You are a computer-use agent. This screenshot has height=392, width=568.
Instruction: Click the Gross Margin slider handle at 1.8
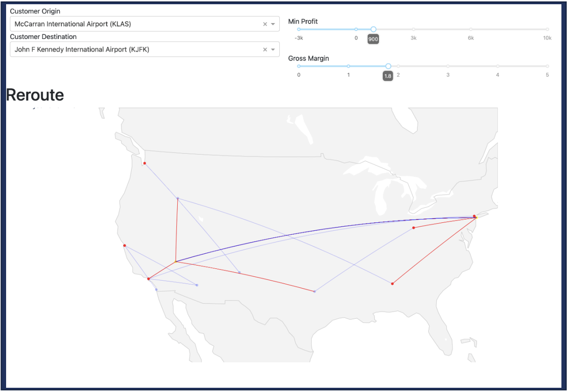pos(388,66)
